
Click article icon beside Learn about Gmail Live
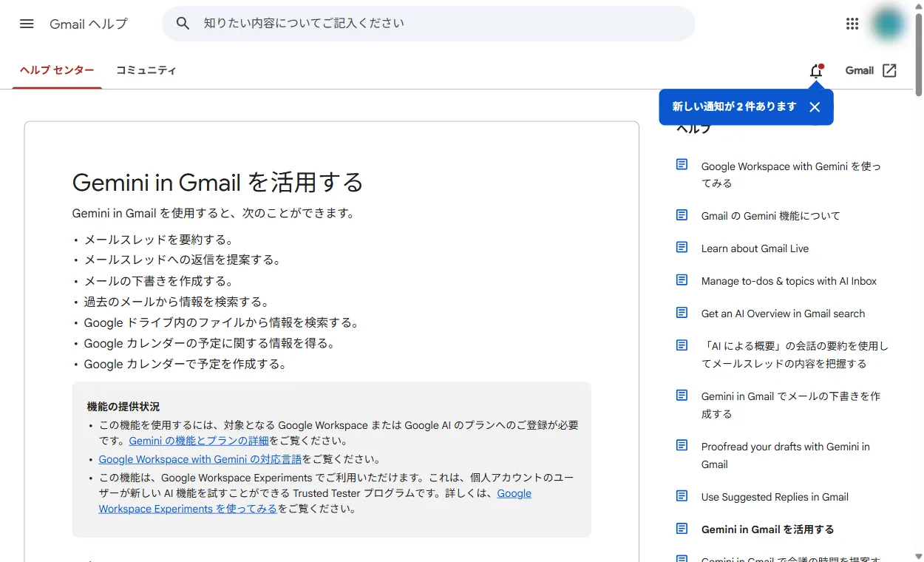[682, 248]
